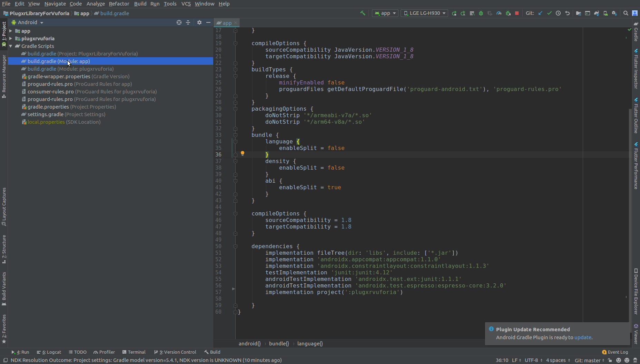Screen dimensions: 640x364
Task: Click the Apply Code Changes icon
Action: click(x=472, y=13)
